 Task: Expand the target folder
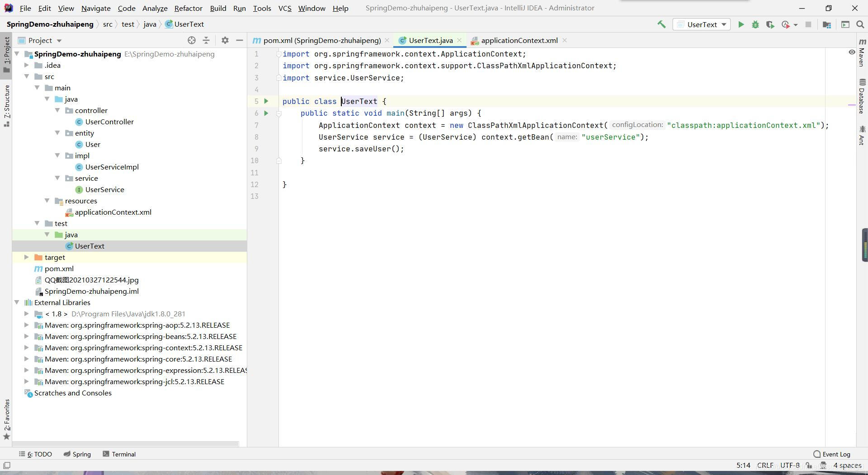(x=27, y=257)
